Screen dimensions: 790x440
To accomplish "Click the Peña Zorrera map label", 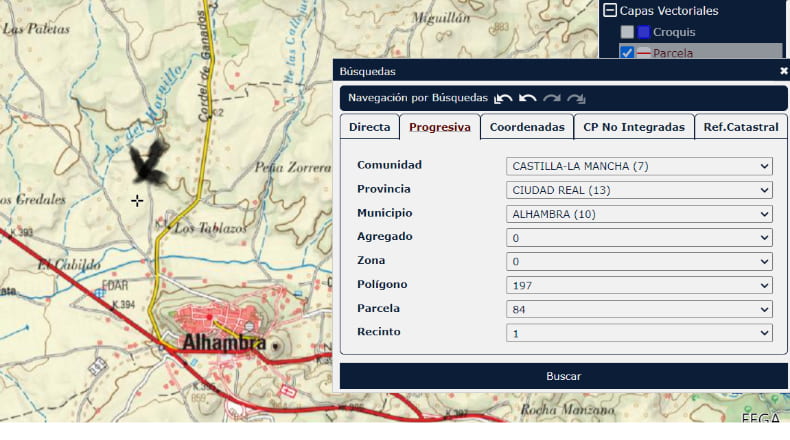I will 293,167.
